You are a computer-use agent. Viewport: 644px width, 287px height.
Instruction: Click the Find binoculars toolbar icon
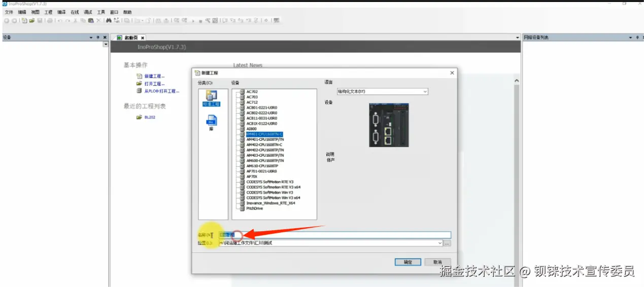click(109, 20)
